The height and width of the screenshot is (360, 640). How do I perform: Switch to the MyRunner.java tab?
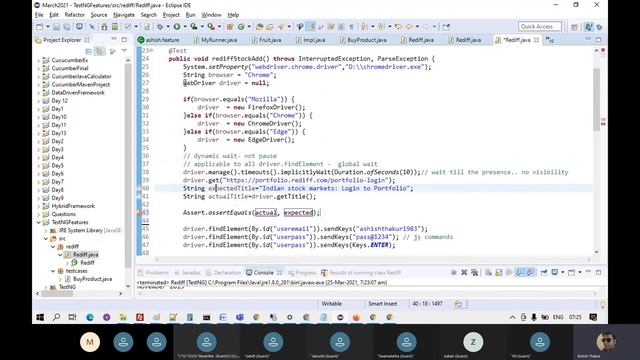coord(216,40)
